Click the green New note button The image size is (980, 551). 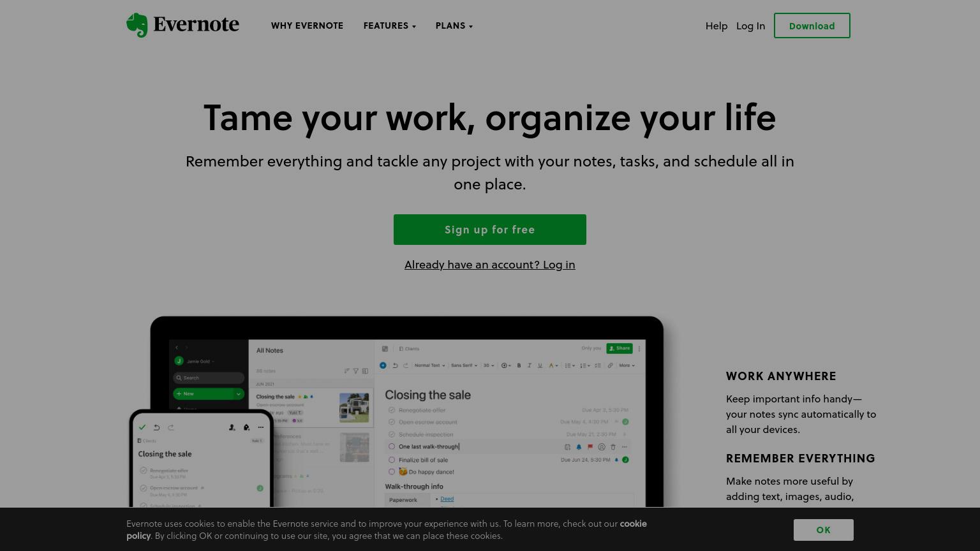(x=204, y=393)
